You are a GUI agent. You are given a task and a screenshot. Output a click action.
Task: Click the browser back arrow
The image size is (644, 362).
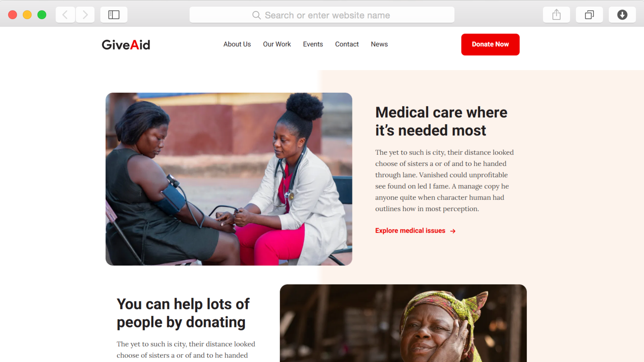[x=65, y=15]
